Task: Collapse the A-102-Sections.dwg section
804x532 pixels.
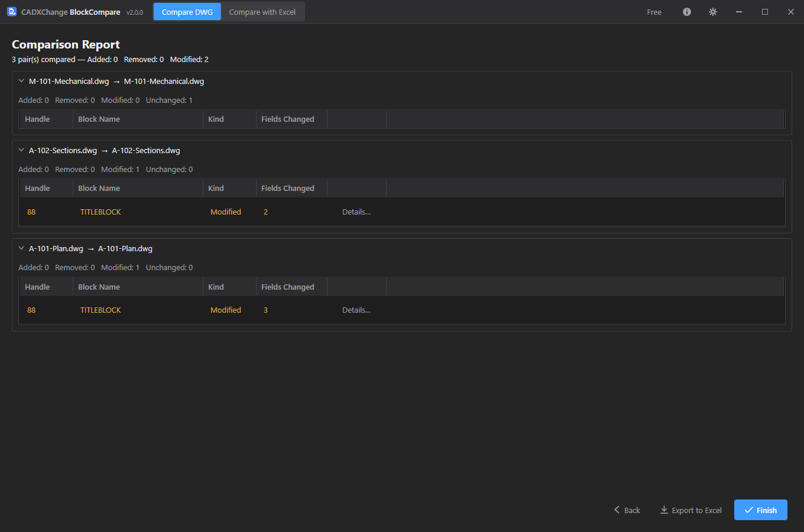Action: (21, 150)
